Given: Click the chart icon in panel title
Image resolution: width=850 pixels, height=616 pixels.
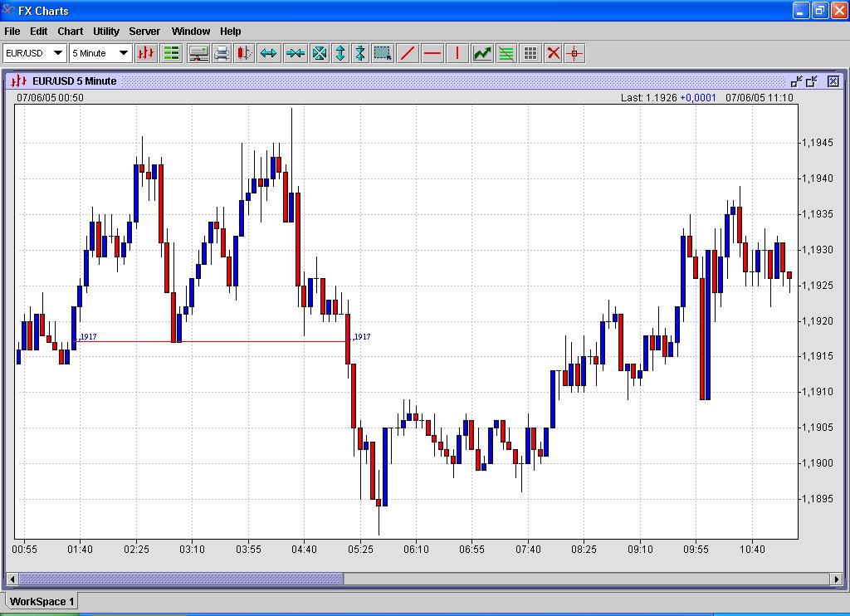Looking at the screenshot, I should point(18,81).
